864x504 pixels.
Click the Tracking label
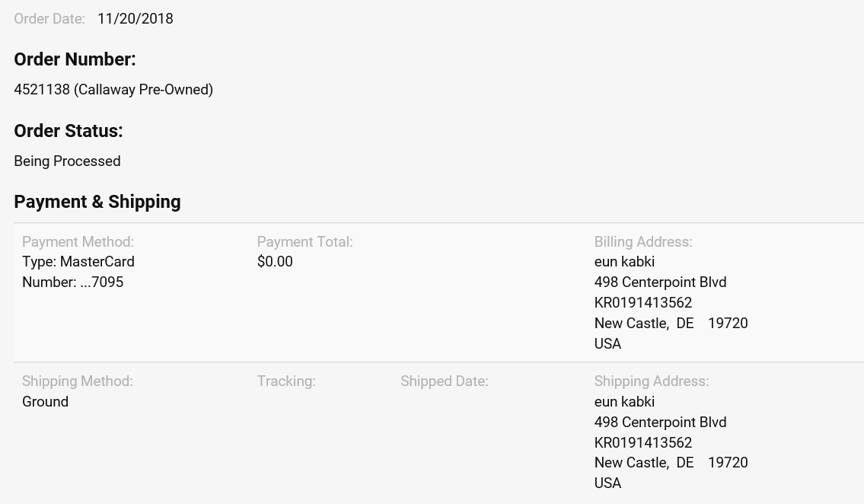(x=286, y=381)
